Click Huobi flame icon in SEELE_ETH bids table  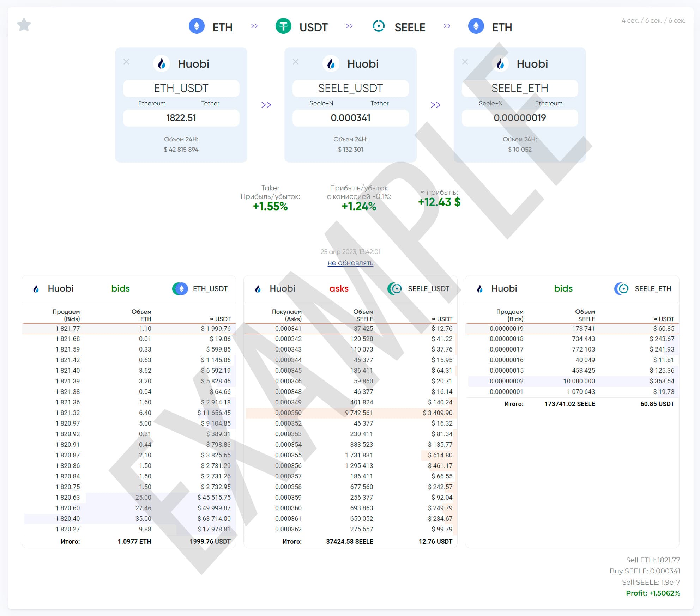[480, 289]
